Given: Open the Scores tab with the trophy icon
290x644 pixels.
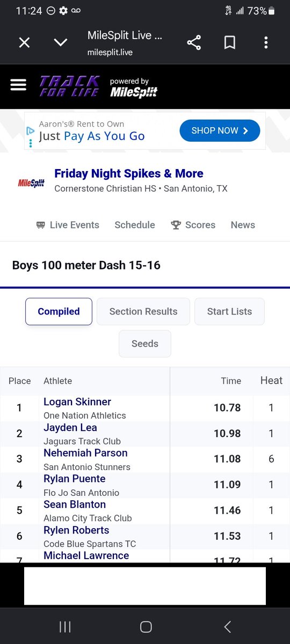Looking at the screenshot, I should (x=193, y=225).
